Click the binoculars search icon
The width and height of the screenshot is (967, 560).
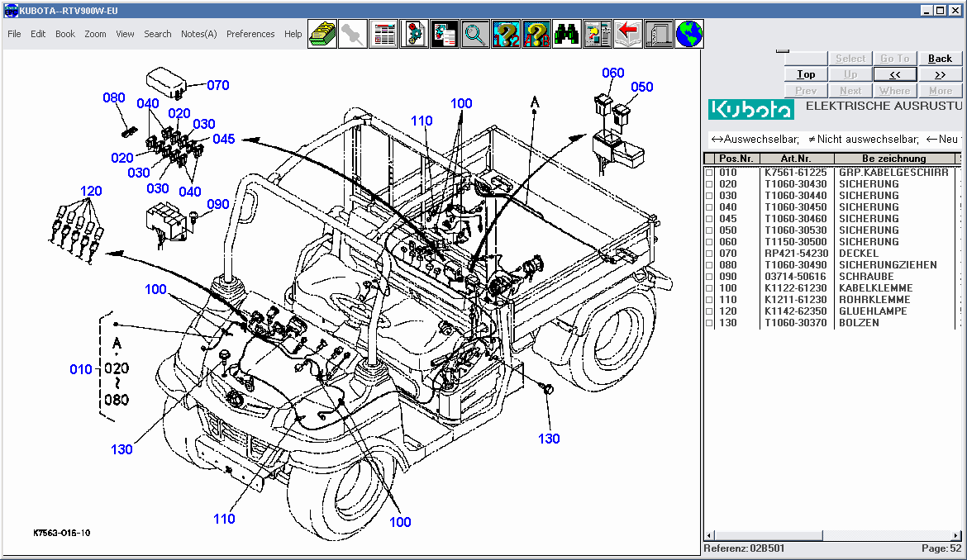click(566, 34)
